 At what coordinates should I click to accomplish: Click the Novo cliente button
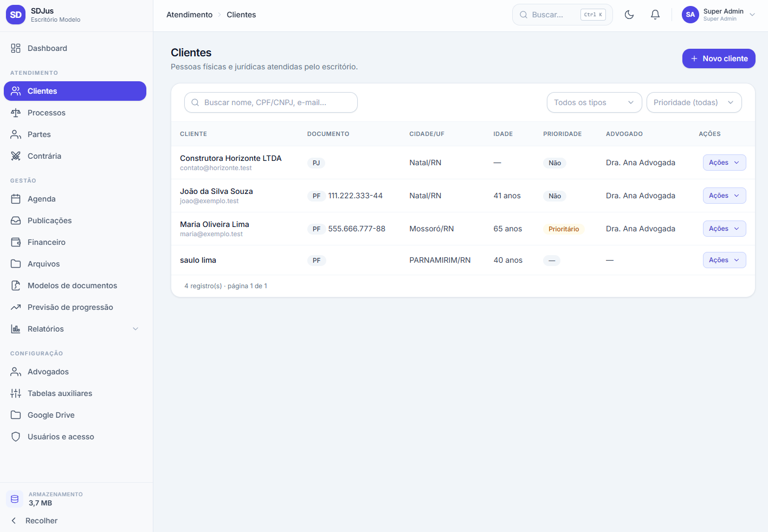719,59
